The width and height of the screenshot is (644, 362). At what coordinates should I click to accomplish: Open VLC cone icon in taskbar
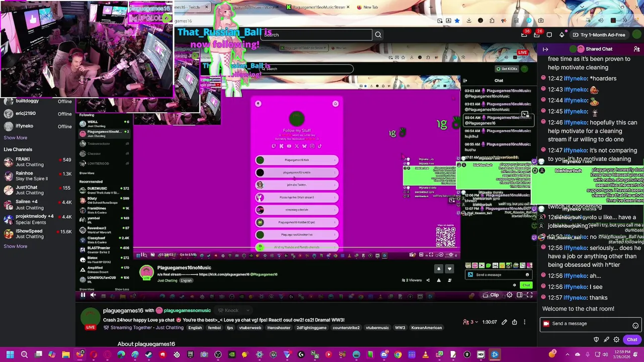tap(425, 355)
